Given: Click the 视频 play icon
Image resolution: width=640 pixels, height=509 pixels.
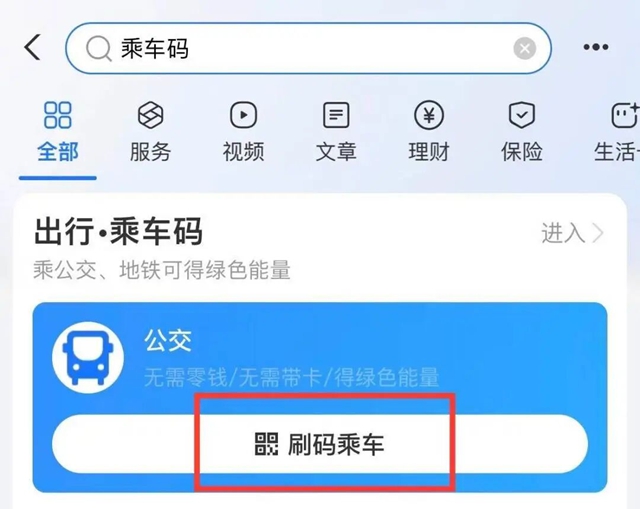Looking at the screenshot, I should [243, 115].
